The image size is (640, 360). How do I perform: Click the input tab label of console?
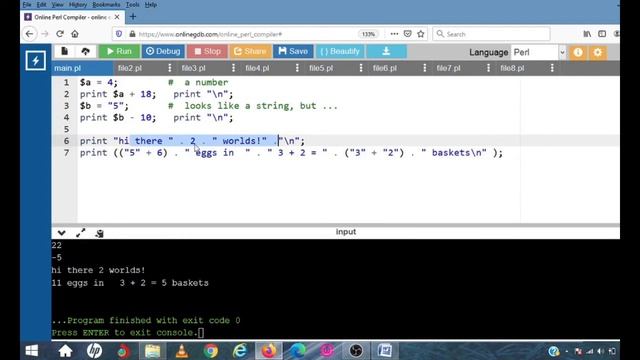click(346, 232)
